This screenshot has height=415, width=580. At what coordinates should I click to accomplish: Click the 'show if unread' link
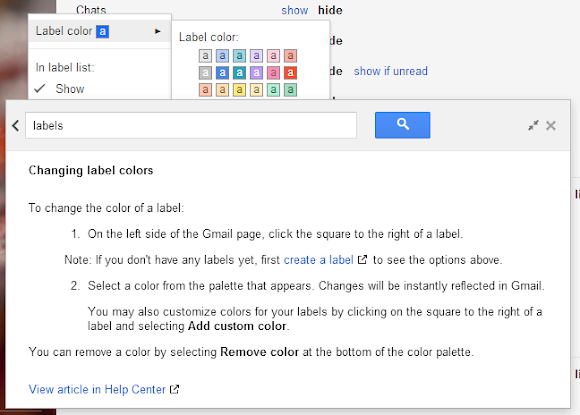click(x=391, y=71)
